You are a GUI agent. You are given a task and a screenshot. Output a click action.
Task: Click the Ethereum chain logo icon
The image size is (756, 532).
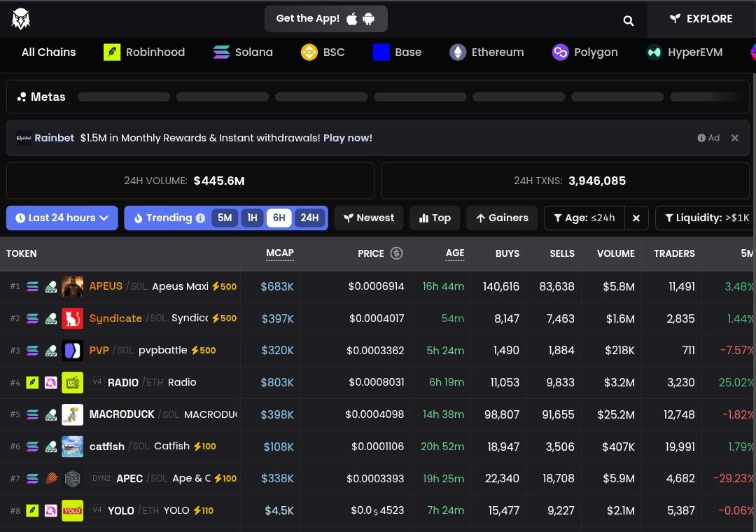point(458,52)
